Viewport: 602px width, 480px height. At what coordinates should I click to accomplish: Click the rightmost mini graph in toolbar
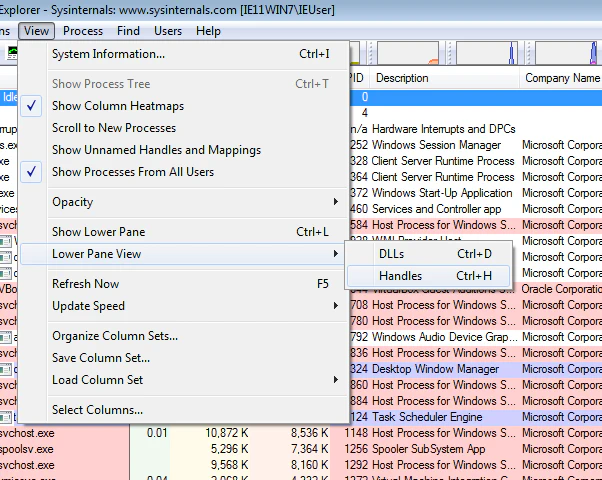[566, 53]
